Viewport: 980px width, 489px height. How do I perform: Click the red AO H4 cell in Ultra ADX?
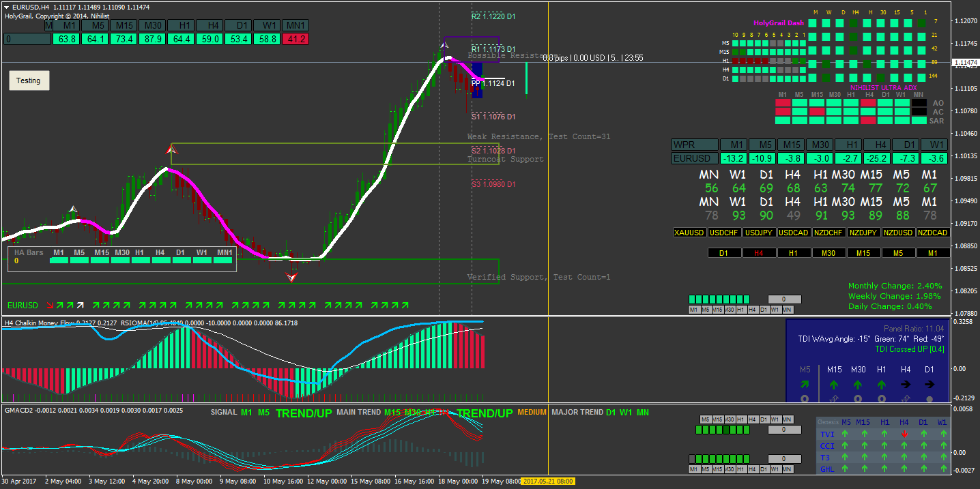click(868, 103)
